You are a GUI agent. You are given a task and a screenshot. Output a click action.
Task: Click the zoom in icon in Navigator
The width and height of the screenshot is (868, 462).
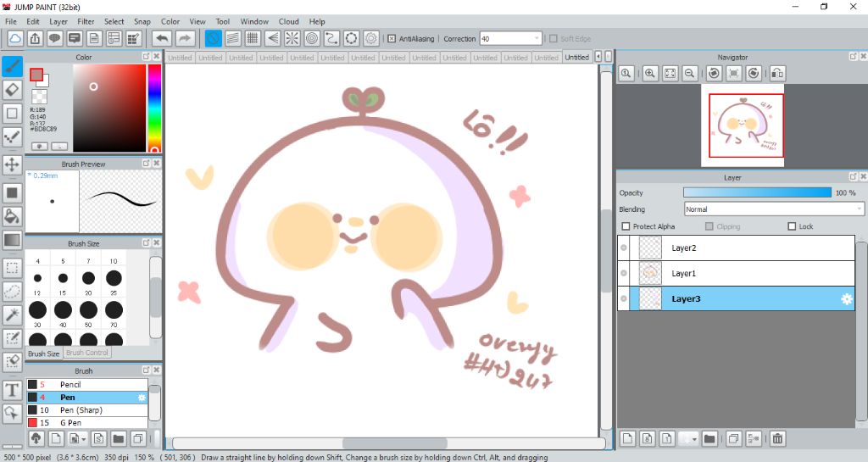click(650, 74)
